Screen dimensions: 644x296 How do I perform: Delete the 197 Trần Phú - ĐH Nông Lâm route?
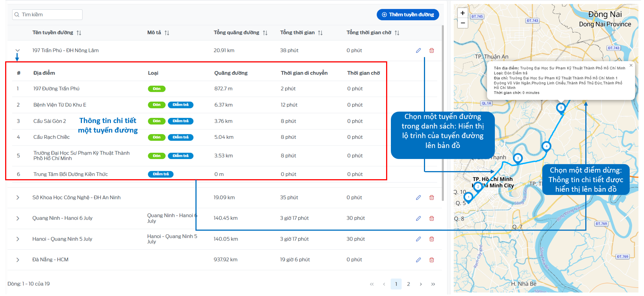point(432,50)
